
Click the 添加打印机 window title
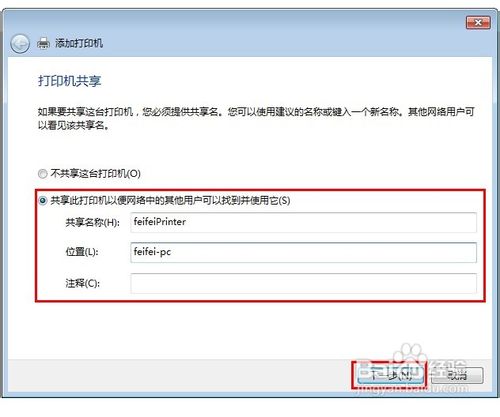[x=79, y=43]
